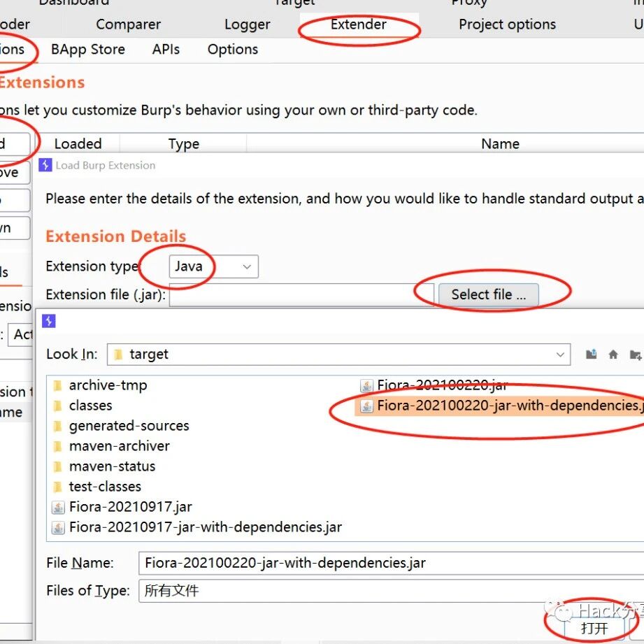This screenshot has height=644, width=644.
Task: Click the maven-archiver folder icon
Action: [58, 446]
